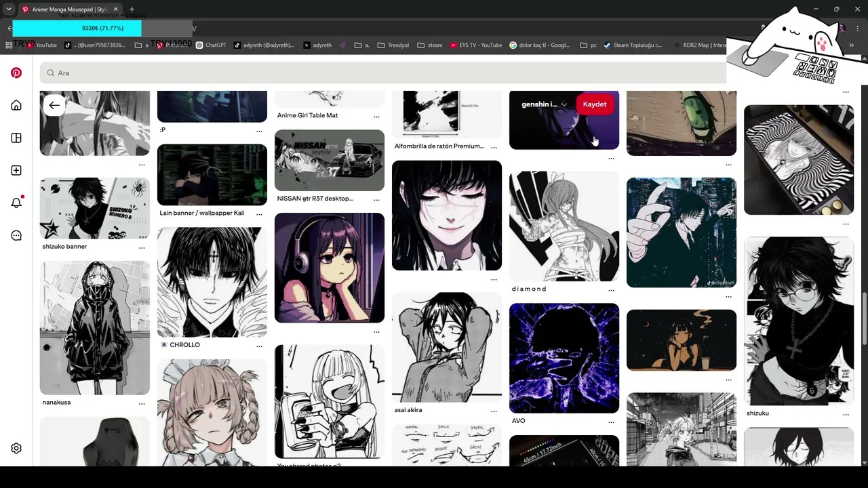This screenshot has height=488, width=868.
Task: Open the messages chat bubble icon
Action: [x=16, y=235]
